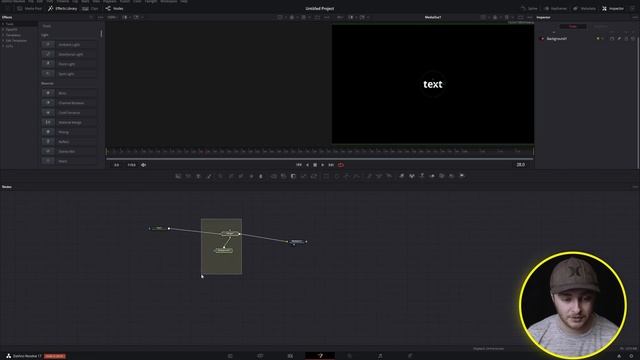Toggle the Clips panel
640x360 pixels.
pos(90,8)
